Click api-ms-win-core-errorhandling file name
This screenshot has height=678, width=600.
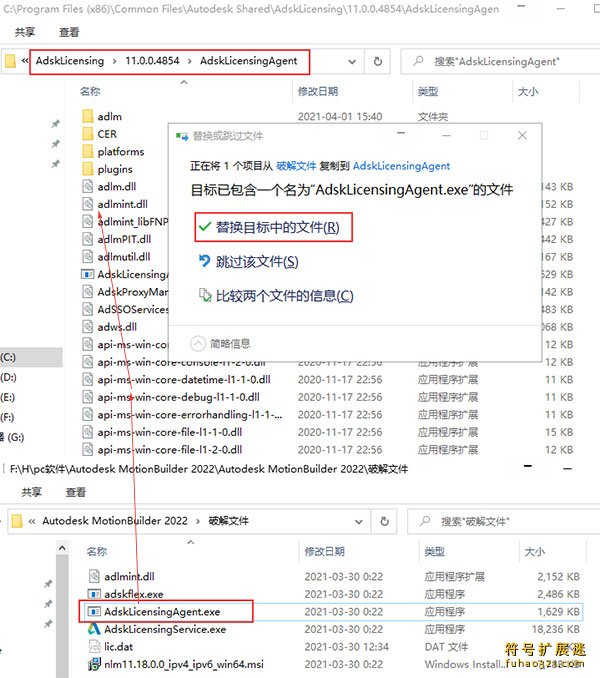click(190, 415)
